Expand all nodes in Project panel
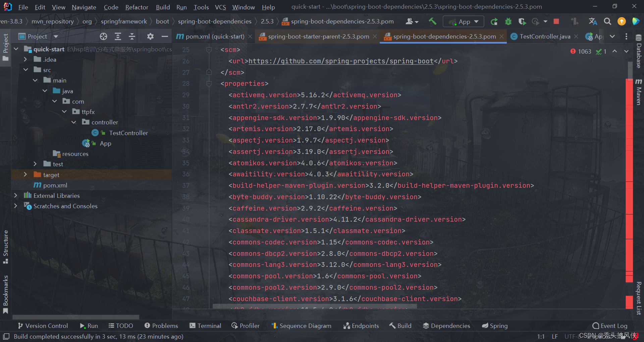 click(118, 37)
